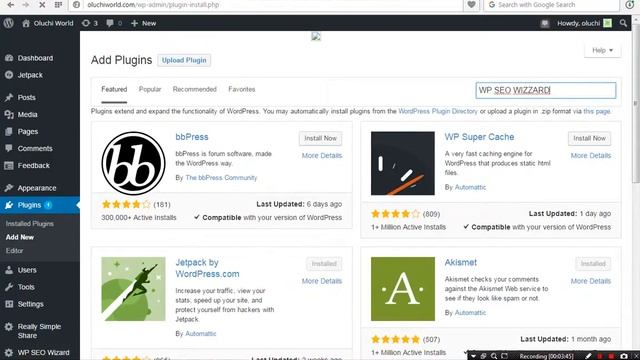Click the Upload Plugin button
Screen dimensions: 640x360
184,60
